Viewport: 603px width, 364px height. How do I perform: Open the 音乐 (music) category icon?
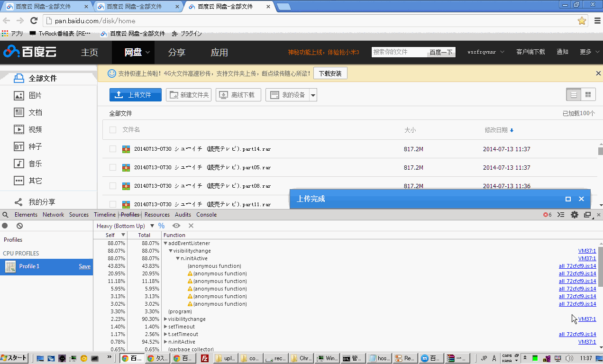tap(19, 164)
